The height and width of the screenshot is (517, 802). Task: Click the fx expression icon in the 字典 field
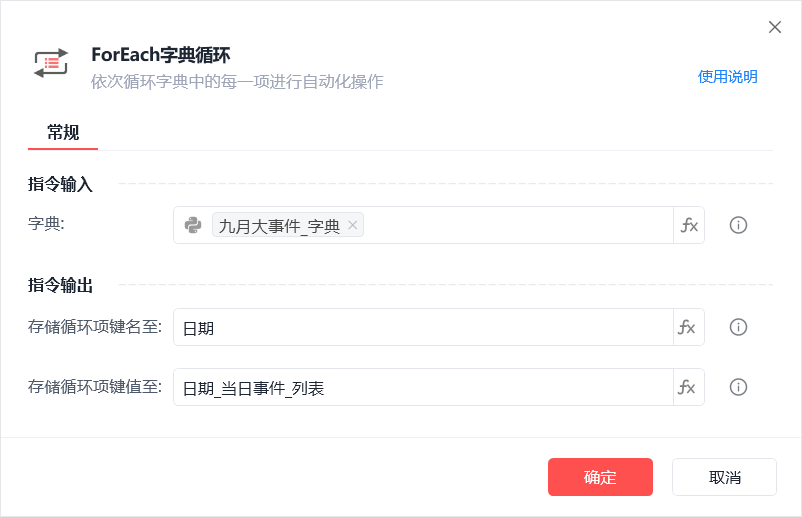click(689, 225)
